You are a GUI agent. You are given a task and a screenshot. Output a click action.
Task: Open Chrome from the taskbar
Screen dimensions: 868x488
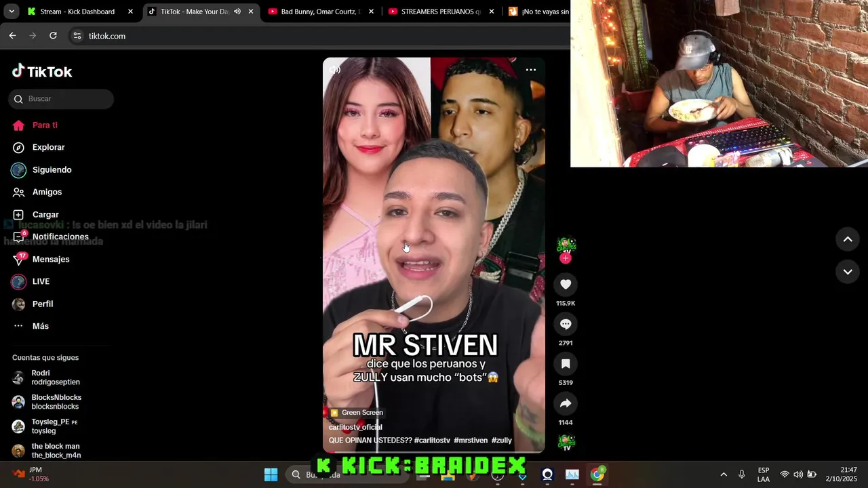point(597,474)
